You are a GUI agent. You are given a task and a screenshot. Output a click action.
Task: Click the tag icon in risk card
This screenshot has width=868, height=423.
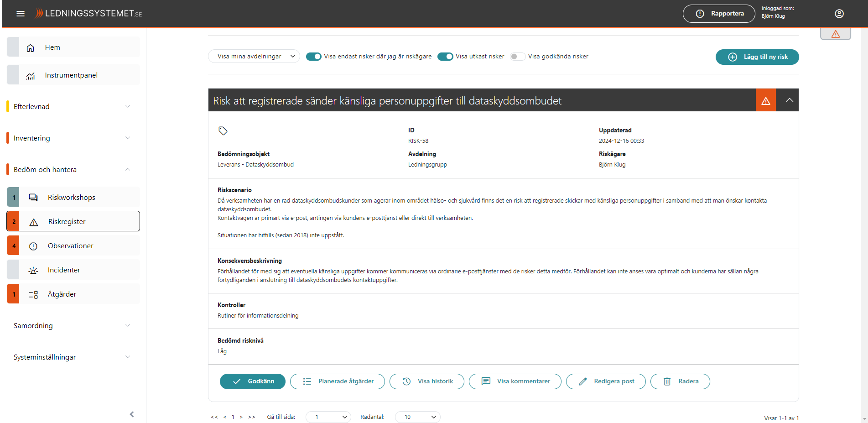[x=223, y=131]
